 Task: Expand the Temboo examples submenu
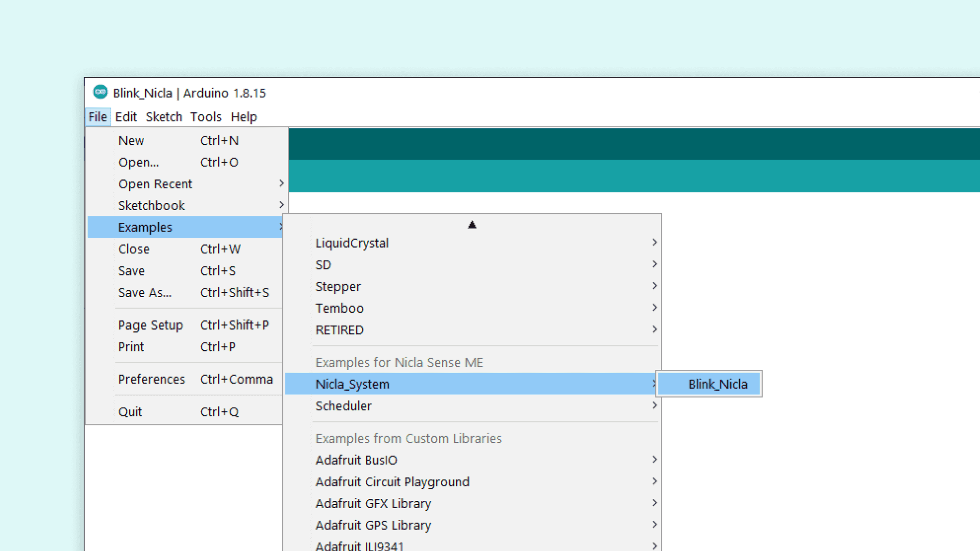[x=339, y=309]
